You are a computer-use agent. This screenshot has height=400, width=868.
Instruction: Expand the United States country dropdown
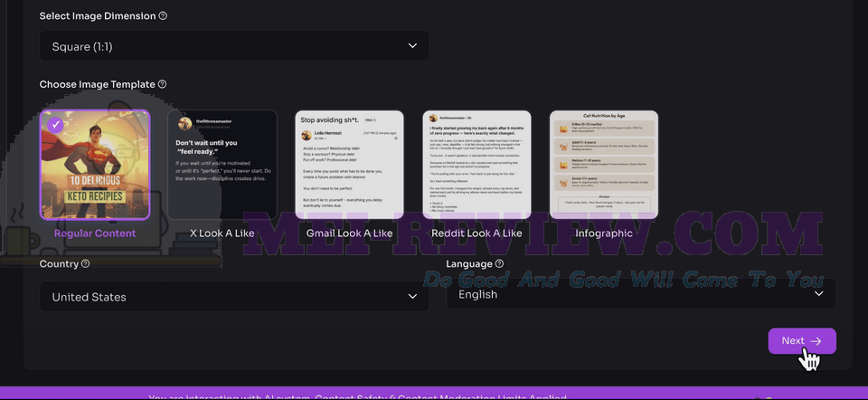pyautogui.click(x=234, y=297)
